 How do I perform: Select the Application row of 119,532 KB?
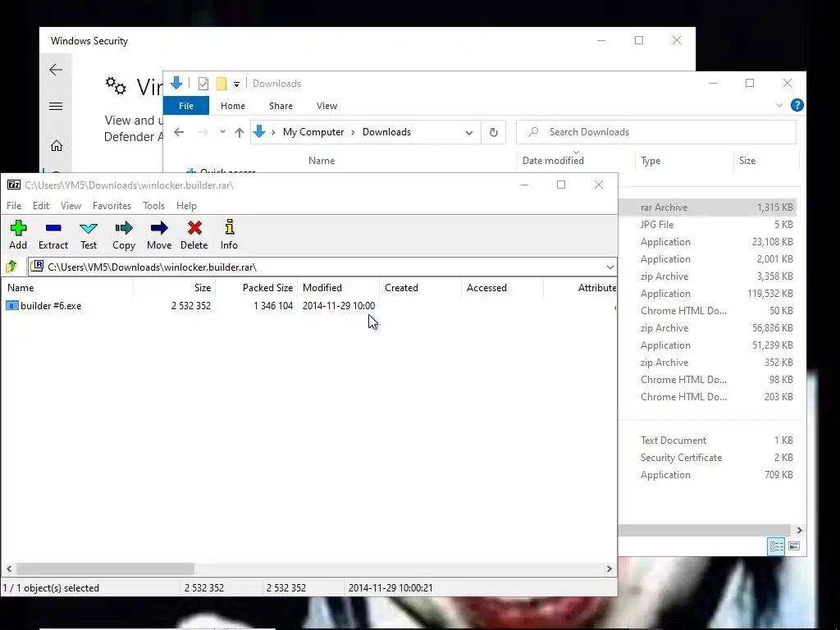point(707,294)
